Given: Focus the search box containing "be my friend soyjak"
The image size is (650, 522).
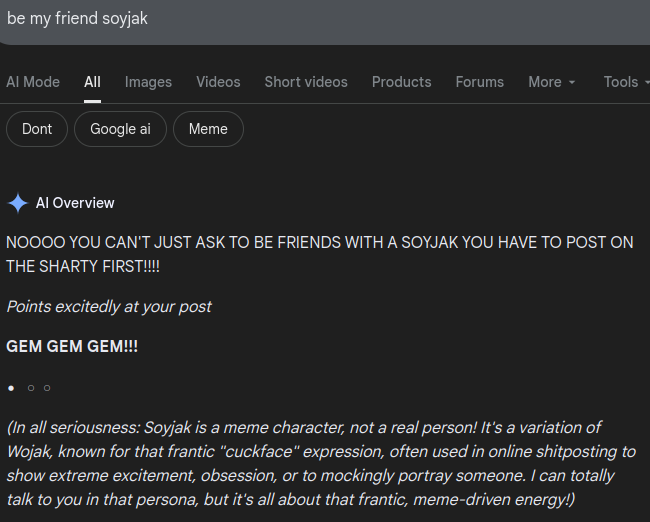Looking at the screenshot, I should coord(300,19).
